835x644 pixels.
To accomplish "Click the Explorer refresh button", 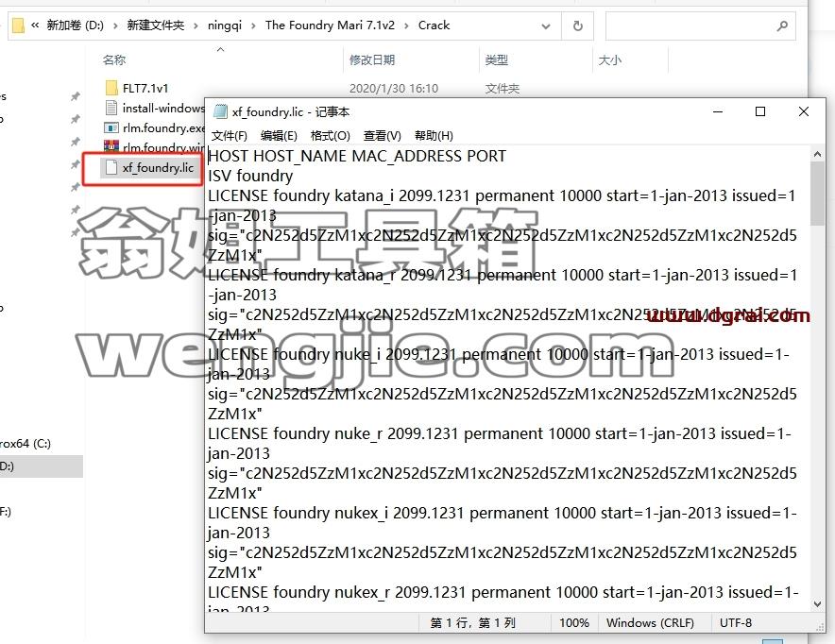I will coord(577,25).
